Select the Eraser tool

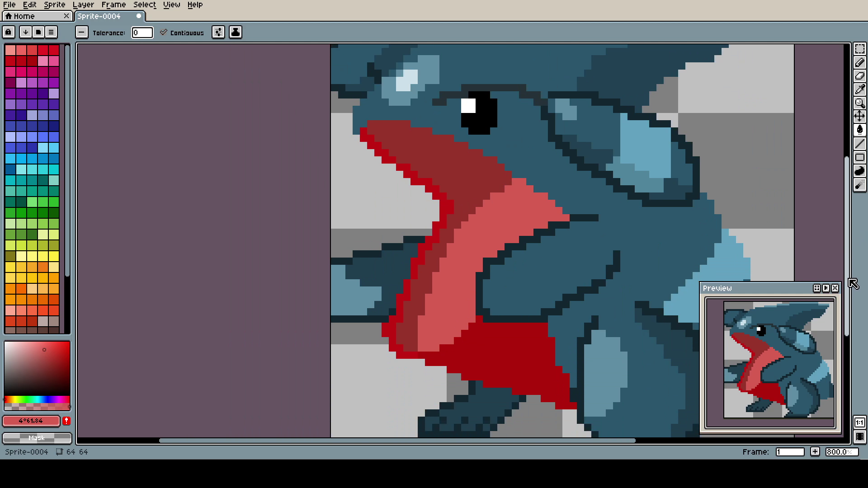tap(859, 76)
